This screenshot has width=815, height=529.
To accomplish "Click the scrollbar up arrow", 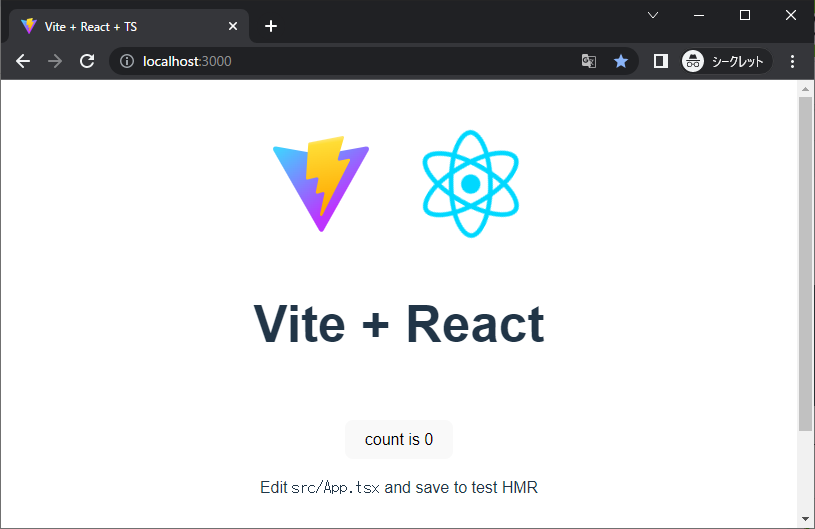I will (805, 89).
